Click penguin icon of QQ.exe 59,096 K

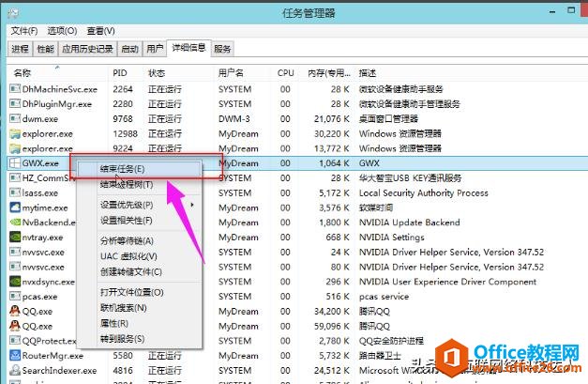point(15,326)
